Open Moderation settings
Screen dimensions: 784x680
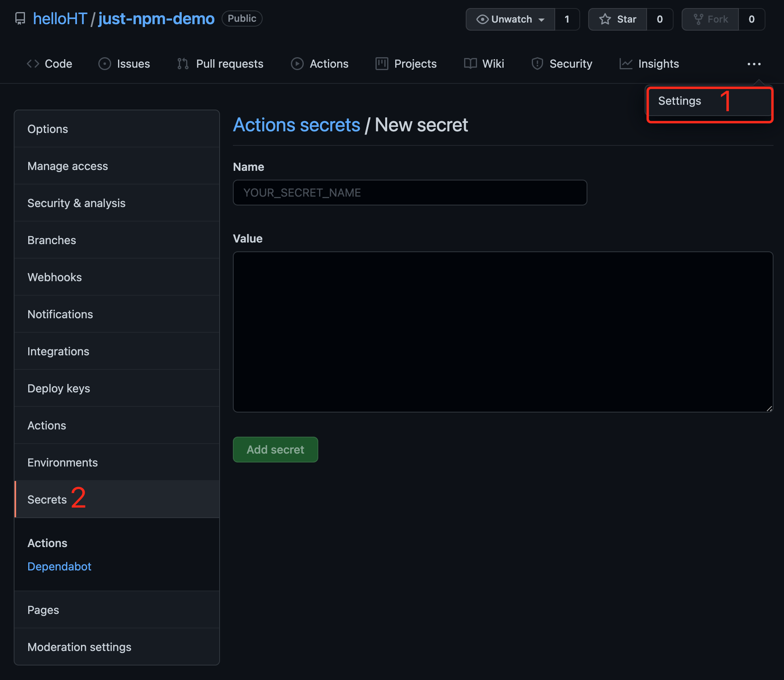click(x=117, y=647)
